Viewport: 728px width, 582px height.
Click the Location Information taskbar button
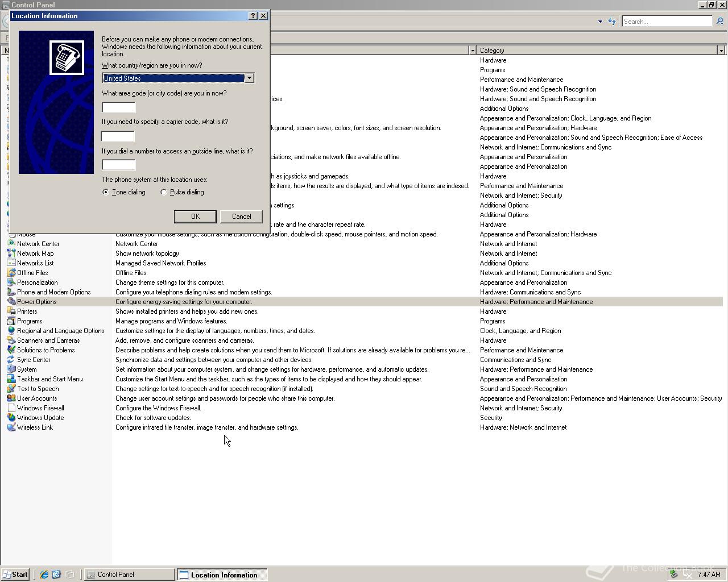[222, 575]
